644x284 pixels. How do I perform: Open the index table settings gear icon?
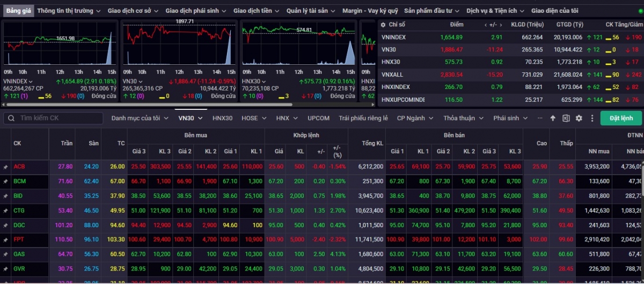coord(383,25)
